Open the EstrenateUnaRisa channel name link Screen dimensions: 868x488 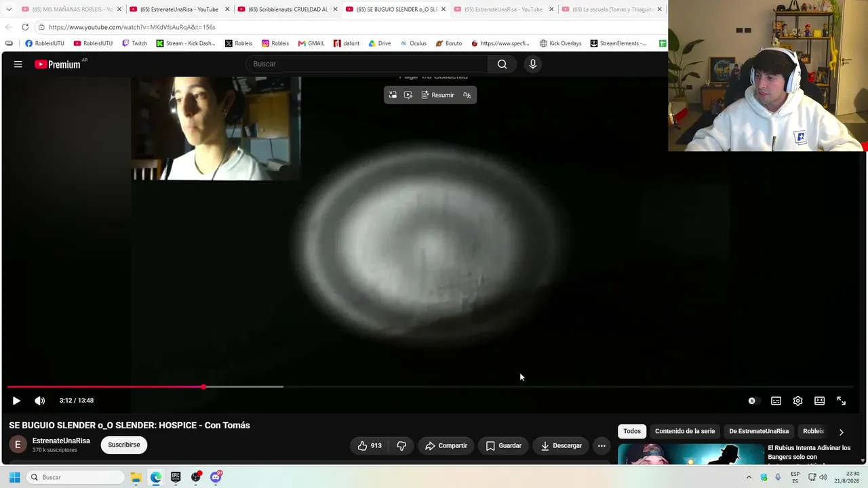pos(61,441)
